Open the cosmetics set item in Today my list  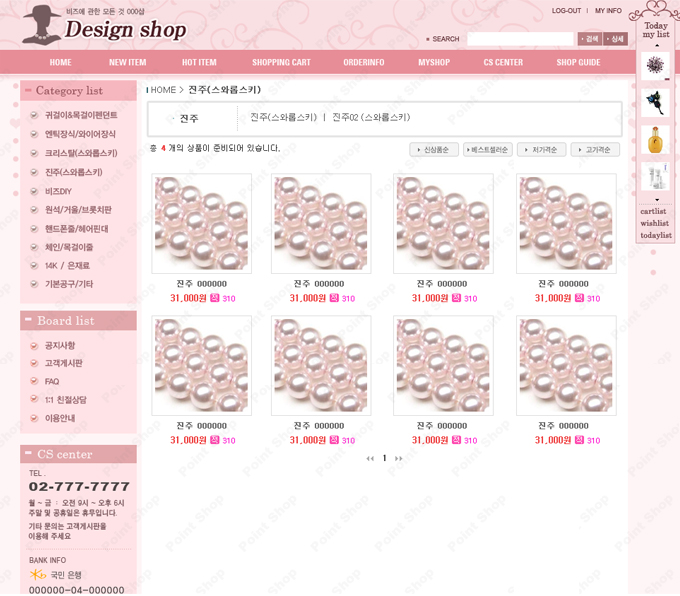coord(655,177)
